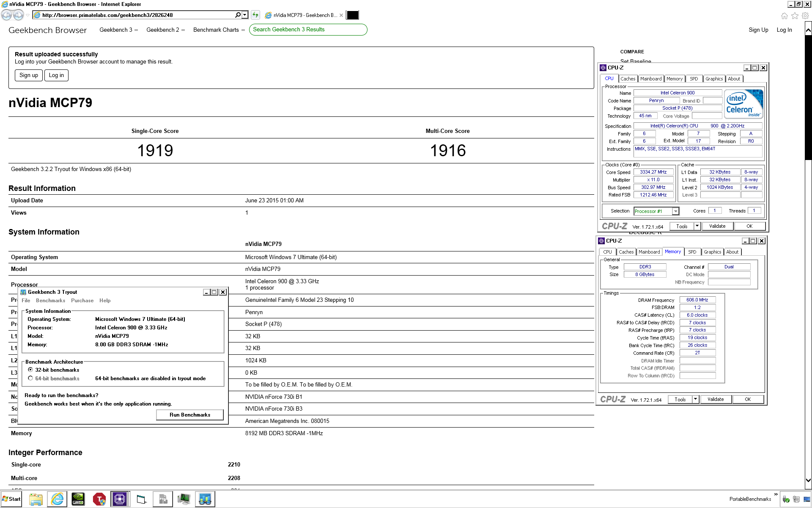The width and height of the screenshot is (812, 508).
Task: Open SPD tab in lower CPU-Z window
Action: [692, 252]
